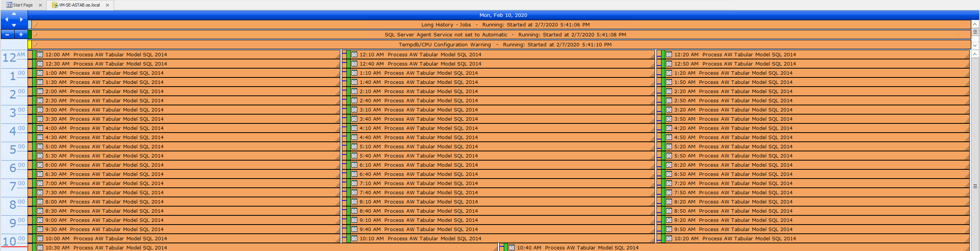Click the clock icon of the 12:20 AM job

tap(669, 54)
